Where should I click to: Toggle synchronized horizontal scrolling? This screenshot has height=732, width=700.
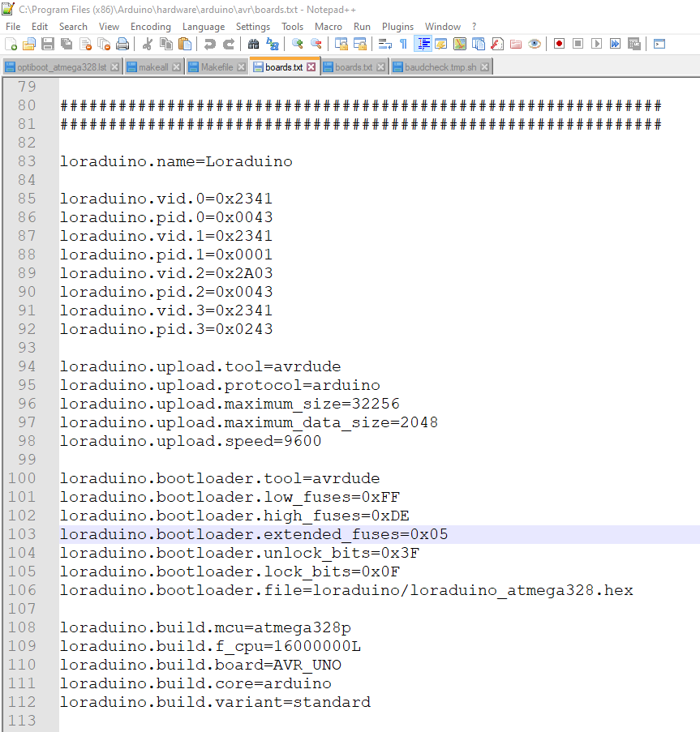click(x=360, y=45)
